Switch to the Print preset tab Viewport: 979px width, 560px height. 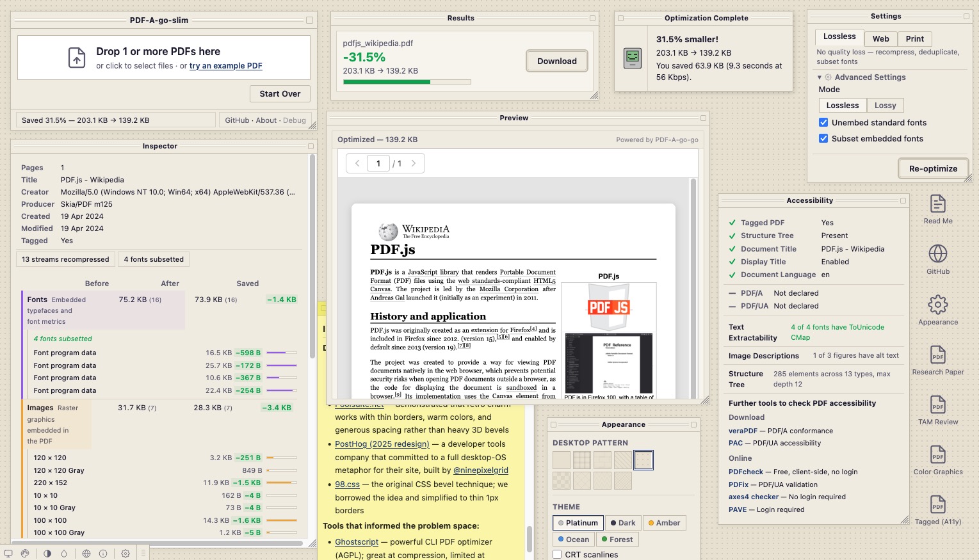pos(915,39)
